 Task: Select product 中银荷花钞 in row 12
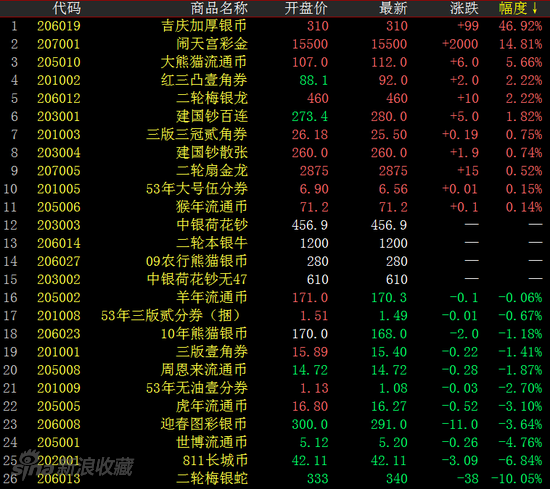point(212,225)
